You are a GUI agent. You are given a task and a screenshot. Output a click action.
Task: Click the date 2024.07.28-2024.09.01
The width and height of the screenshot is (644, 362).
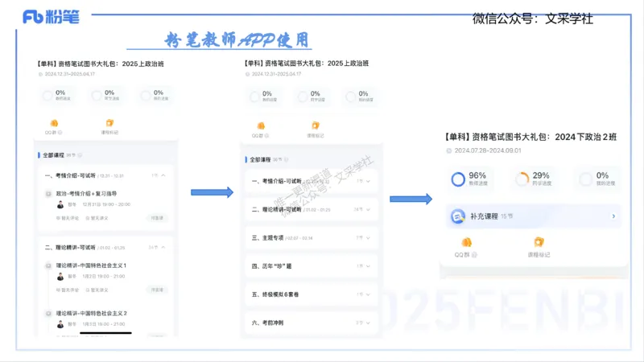click(488, 150)
